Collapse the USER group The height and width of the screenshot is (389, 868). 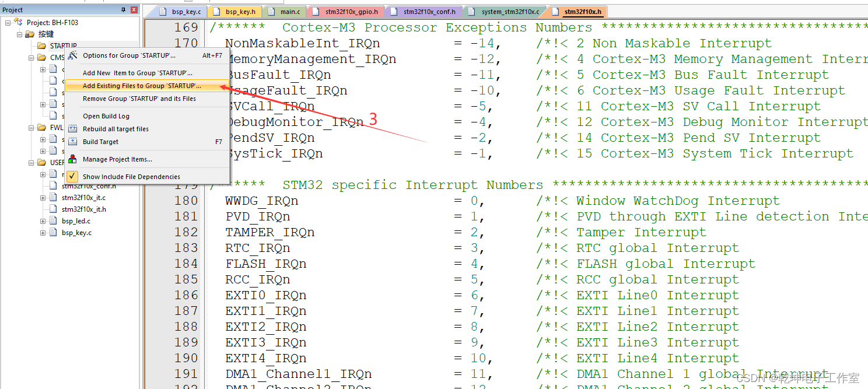click(31, 163)
